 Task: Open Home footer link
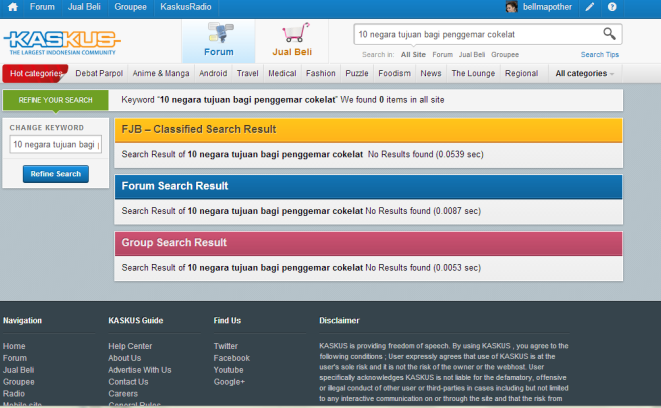point(14,346)
